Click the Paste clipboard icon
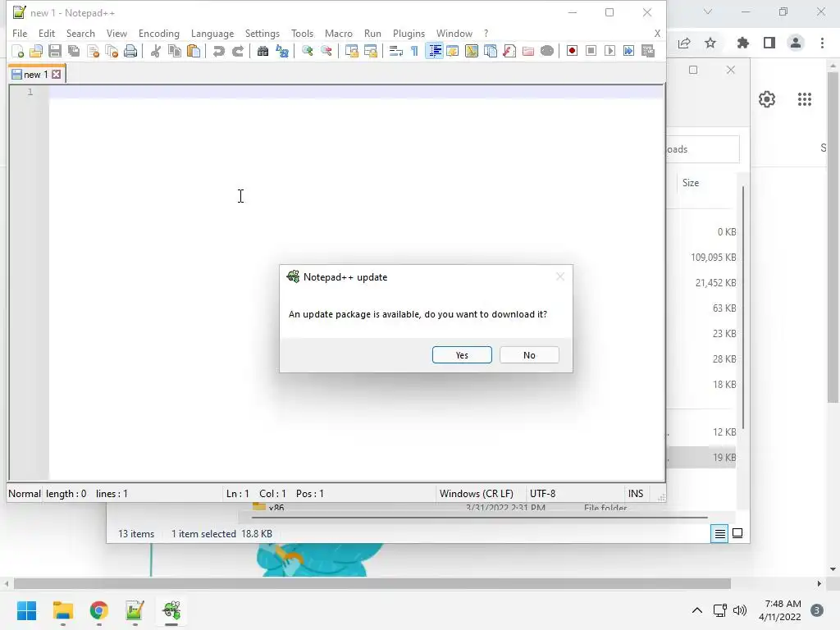 [194, 51]
